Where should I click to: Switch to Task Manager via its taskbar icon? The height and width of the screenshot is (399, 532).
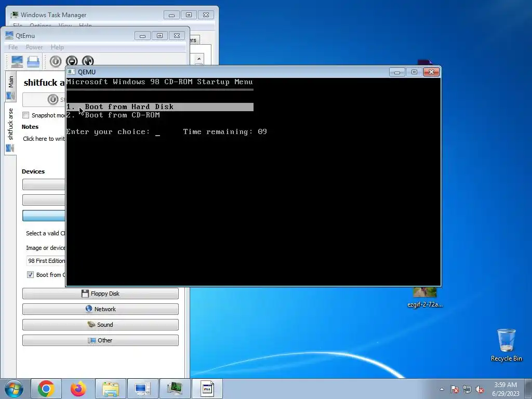[175, 389]
